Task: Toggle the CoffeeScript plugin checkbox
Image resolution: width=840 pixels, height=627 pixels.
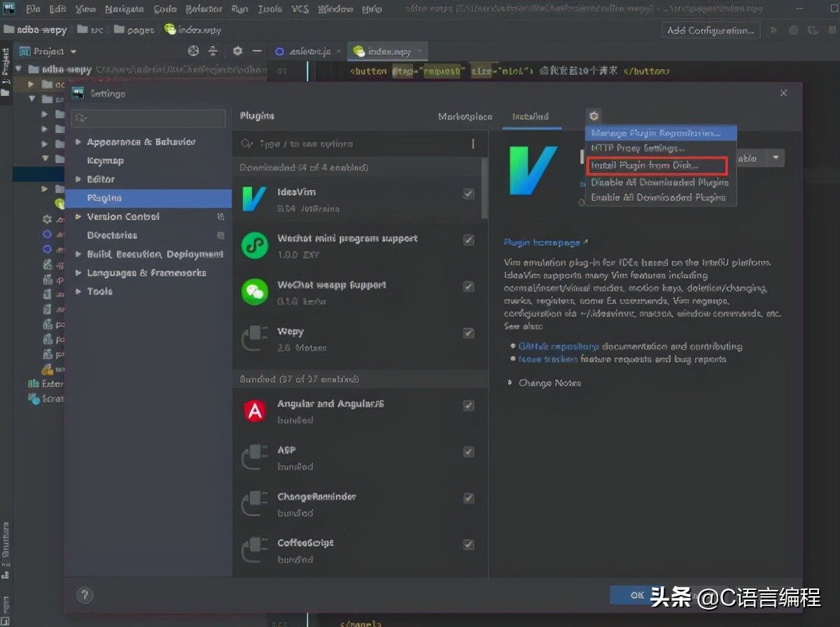Action: point(468,544)
